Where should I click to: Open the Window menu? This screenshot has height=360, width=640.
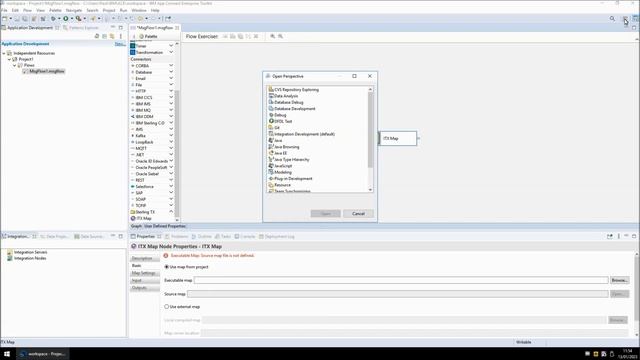pos(139,10)
